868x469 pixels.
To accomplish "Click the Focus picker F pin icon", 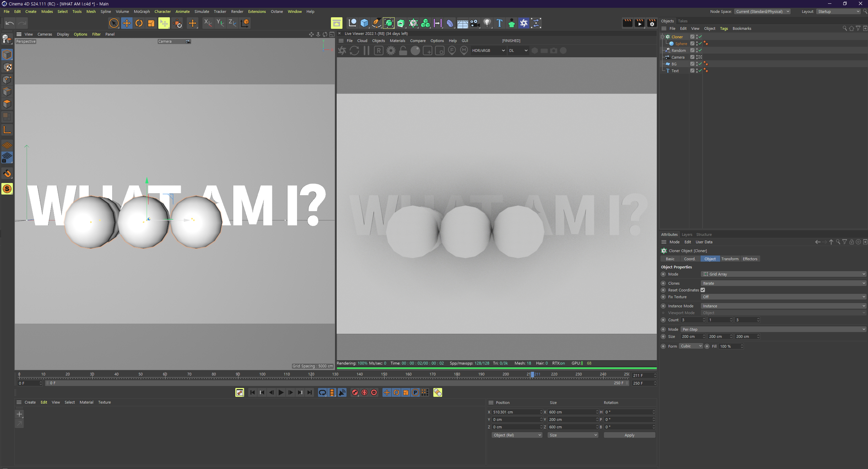I will click(x=452, y=51).
